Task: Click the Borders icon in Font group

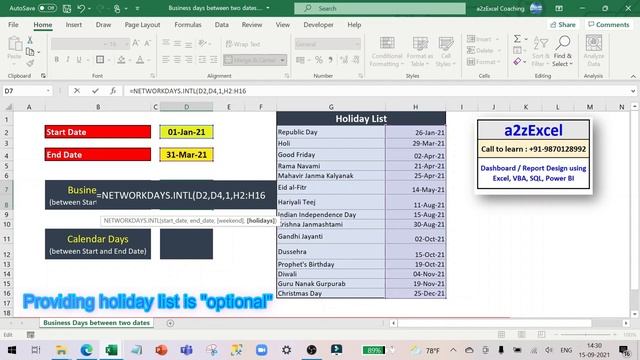Action: pyautogui.click(x=100, y=60)
